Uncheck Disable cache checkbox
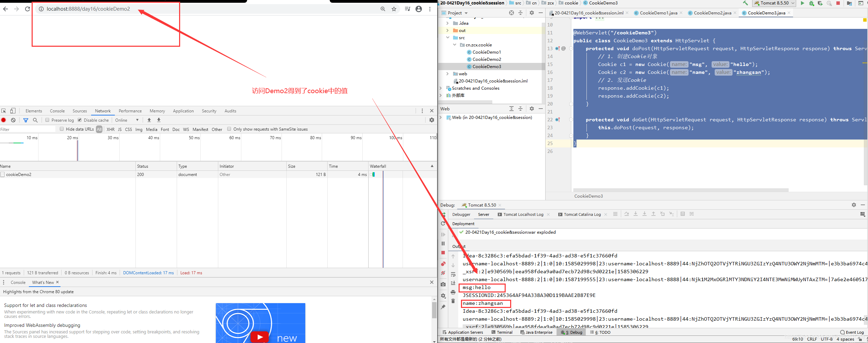The image size is (868, 343). pos(80,120)
